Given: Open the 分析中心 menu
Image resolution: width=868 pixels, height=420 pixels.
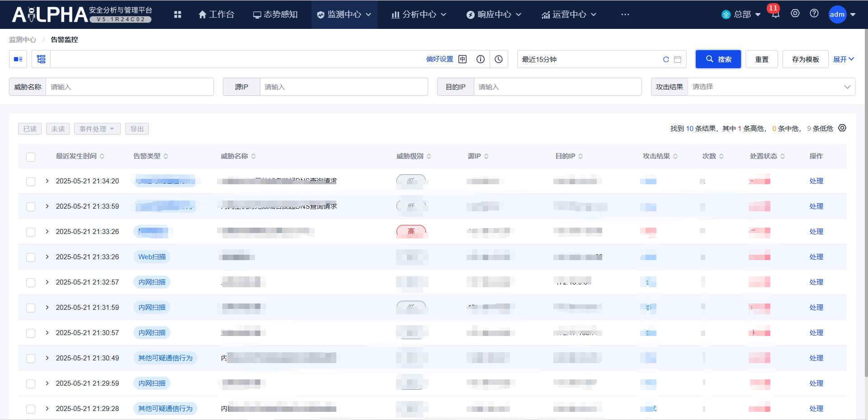Looking at the screenshot, I should coord(419,14).
